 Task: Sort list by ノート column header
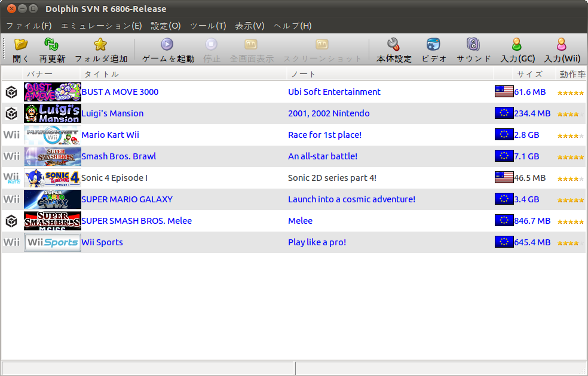(x=390, y=74)
